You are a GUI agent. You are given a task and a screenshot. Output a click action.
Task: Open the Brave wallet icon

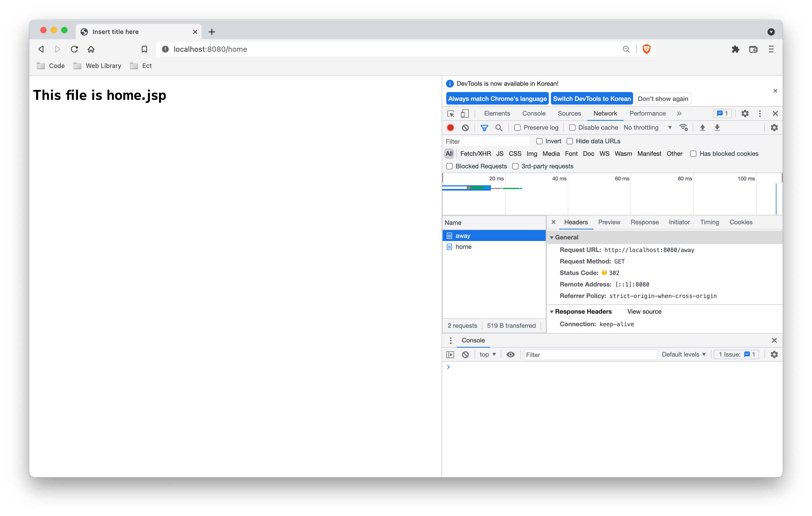point(753,49)
